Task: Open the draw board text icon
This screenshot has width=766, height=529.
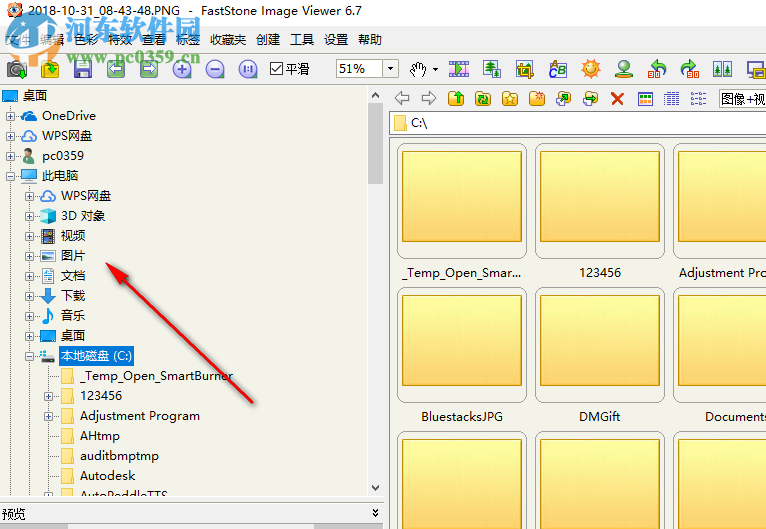Action: (x=557, y=69)
